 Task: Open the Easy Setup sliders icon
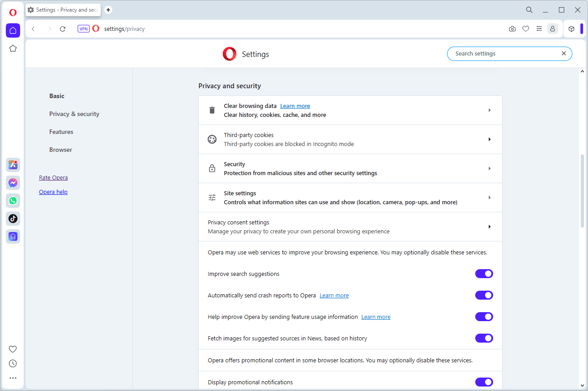(539, 29)
